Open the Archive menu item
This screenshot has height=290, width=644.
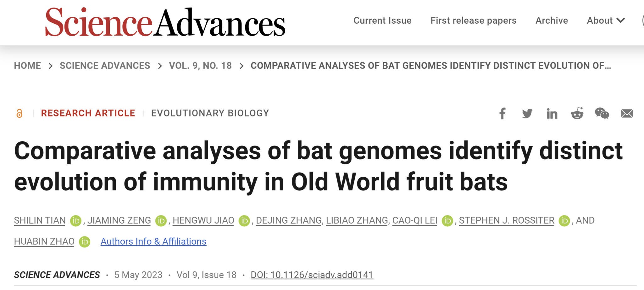point(552,20)
